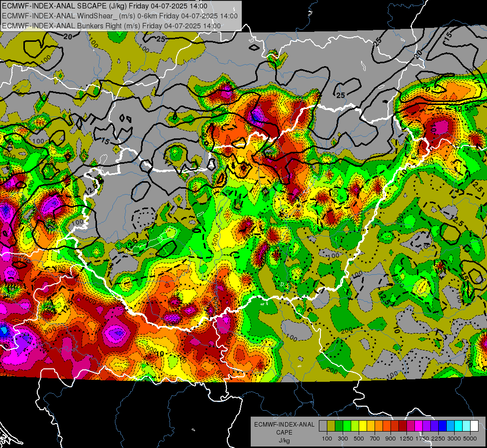Click the pure yellow legend swatch
Image resolution: width=487 pixels, height=448 pixels.
pyautogui.click(x=363, y=426)
